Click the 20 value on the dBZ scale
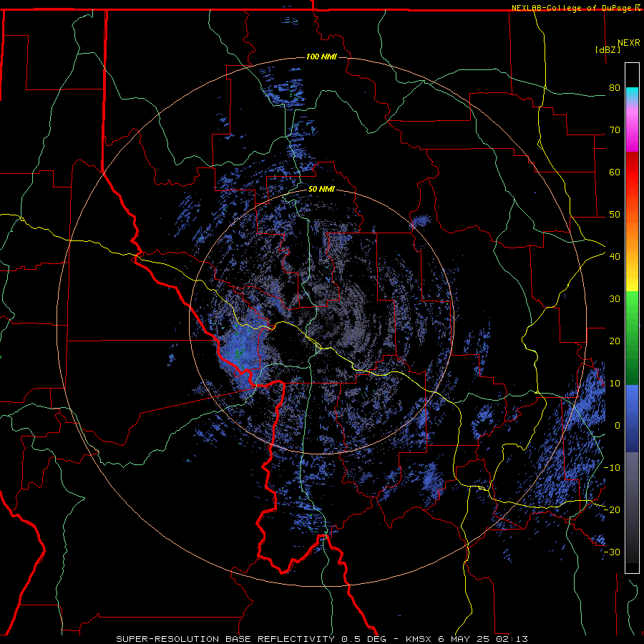 pos(615,341)
